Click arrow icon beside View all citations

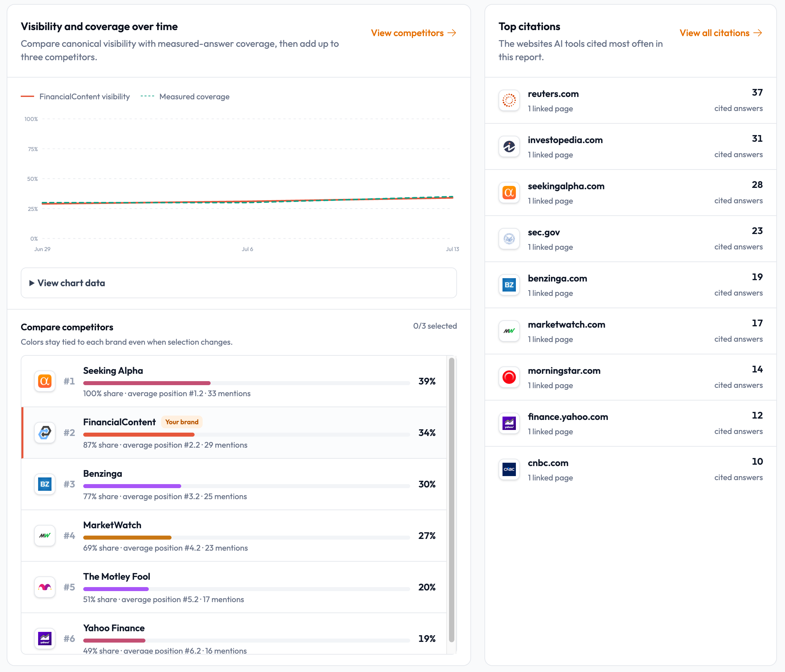pos(758,33)
